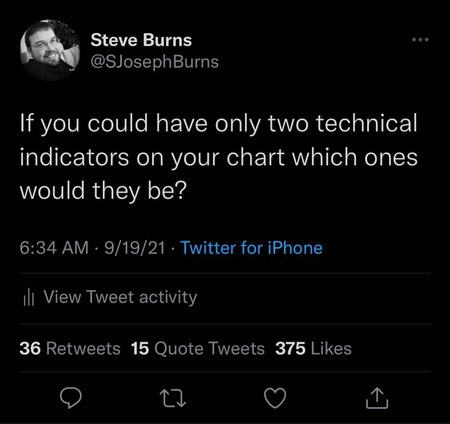Like the tweet with the heart icon
This screenshot has width=450, height=424.
coord(275,398)
